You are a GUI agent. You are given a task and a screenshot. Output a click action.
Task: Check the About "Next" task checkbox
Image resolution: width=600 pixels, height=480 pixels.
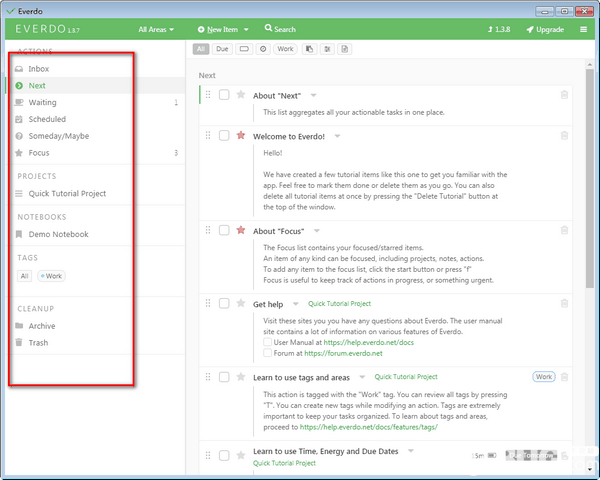click(x=224, y=95)
